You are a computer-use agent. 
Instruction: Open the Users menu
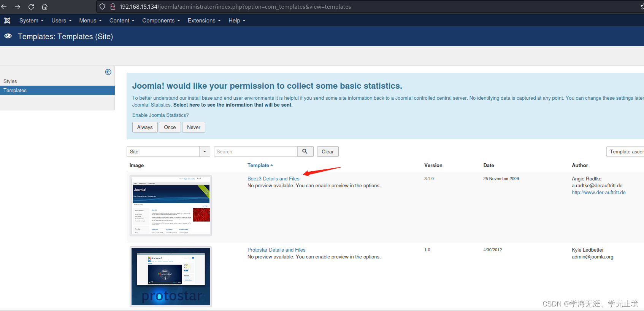tap(62, 21)
